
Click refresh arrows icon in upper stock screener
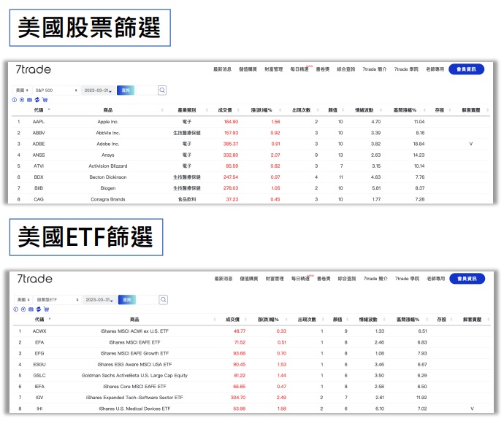(x=37, y=100)
